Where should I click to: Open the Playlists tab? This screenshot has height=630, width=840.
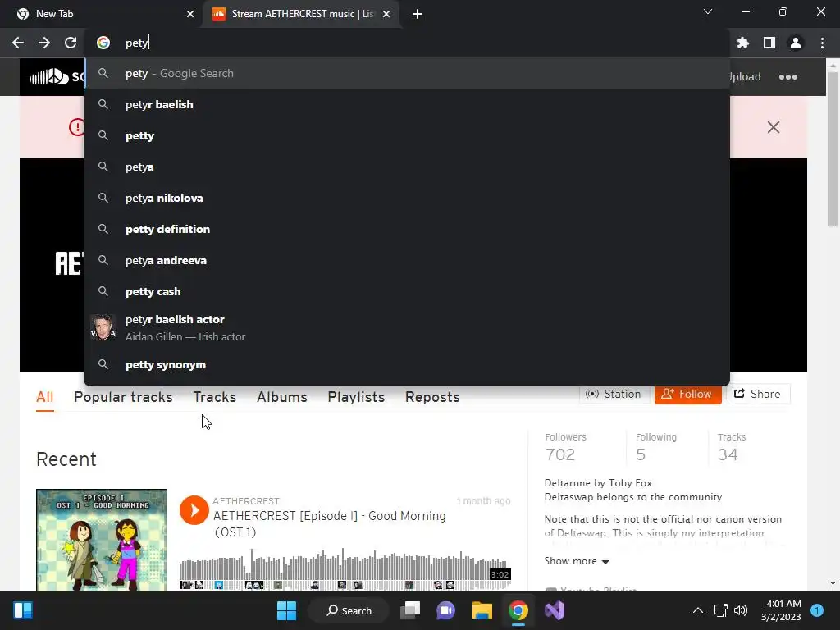[x=356, y=398]
